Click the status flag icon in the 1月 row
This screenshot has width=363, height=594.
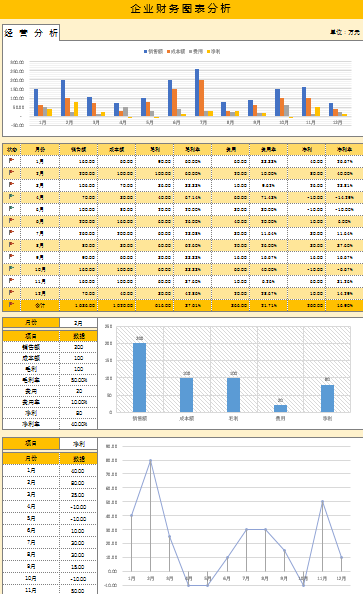click(12, 161)
